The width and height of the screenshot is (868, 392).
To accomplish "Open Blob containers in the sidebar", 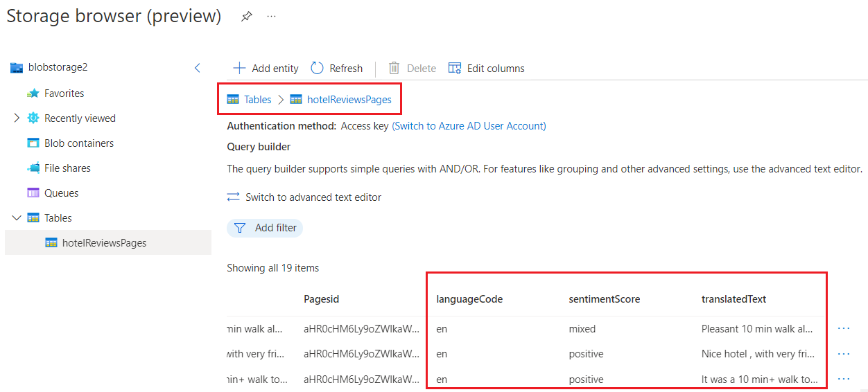I will click(x=78, y=143).
